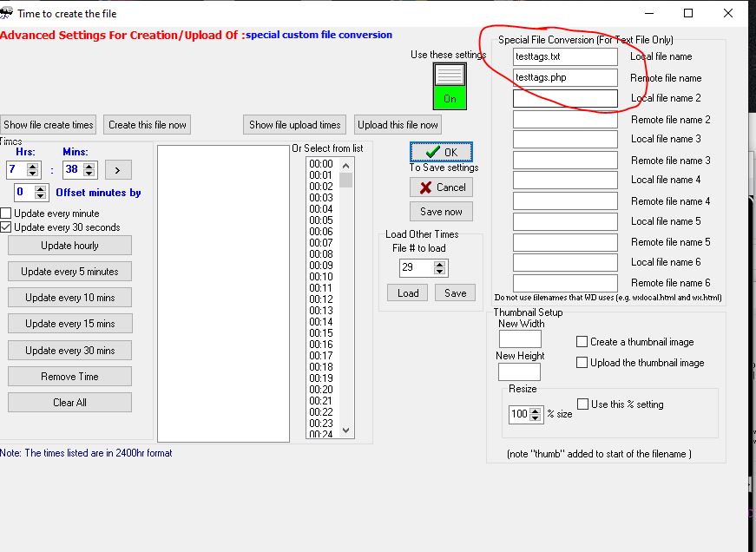The height and width of the screenshot is (552, 756).
Task: Enable Create a thumbnail image checkbox
Action: tap(582, 342)
